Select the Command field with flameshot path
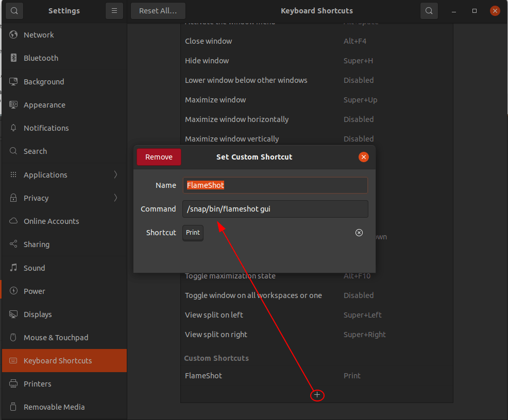508x420 pixels. click(275, 209)
